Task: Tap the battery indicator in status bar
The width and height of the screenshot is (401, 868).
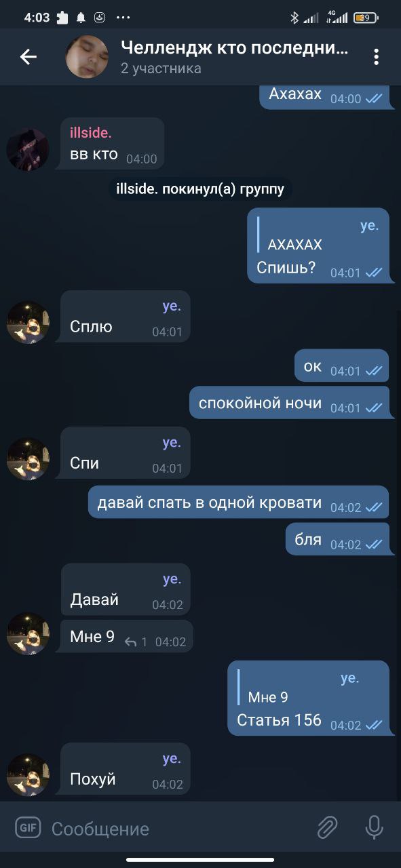Action: click(x=367, y=18)
